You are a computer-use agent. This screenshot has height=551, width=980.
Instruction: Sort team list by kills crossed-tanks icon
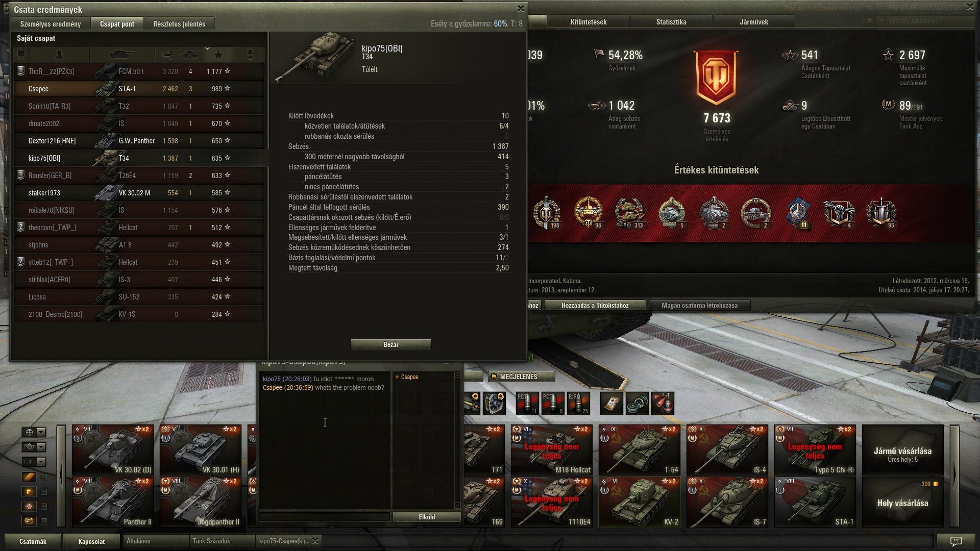(190, 54)
